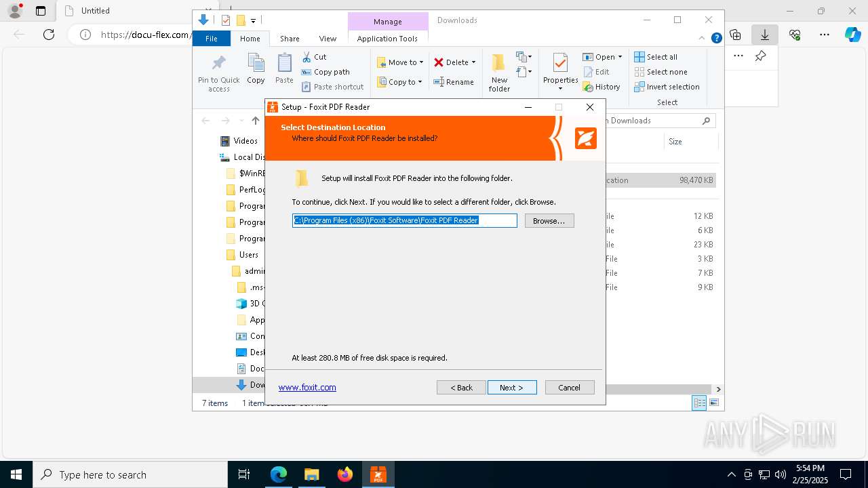Click History in ribbon
Screen dimensions: 868x488
click(x=601, y=87)
